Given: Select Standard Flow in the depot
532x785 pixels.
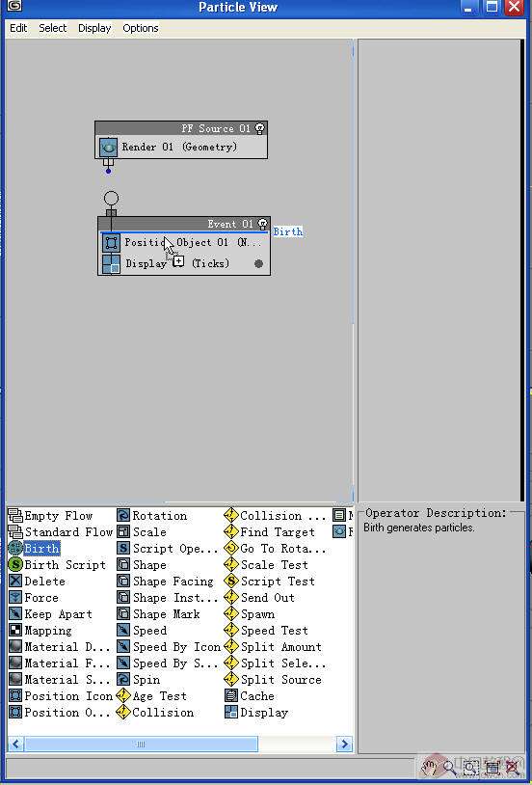Looking at the screenshot, I should pyautogui.click(x=61, y=532).
